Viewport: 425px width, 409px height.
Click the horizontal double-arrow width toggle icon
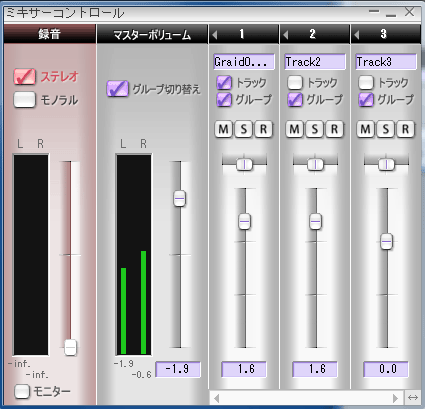[413, 397]
